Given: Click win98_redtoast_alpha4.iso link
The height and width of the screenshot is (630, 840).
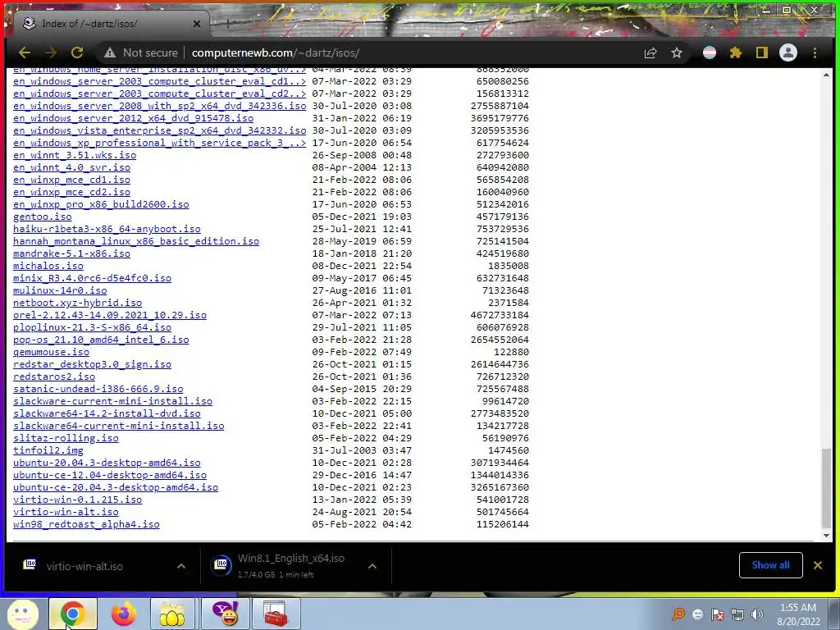Looking at the screenshot, I should pos(86,524).
